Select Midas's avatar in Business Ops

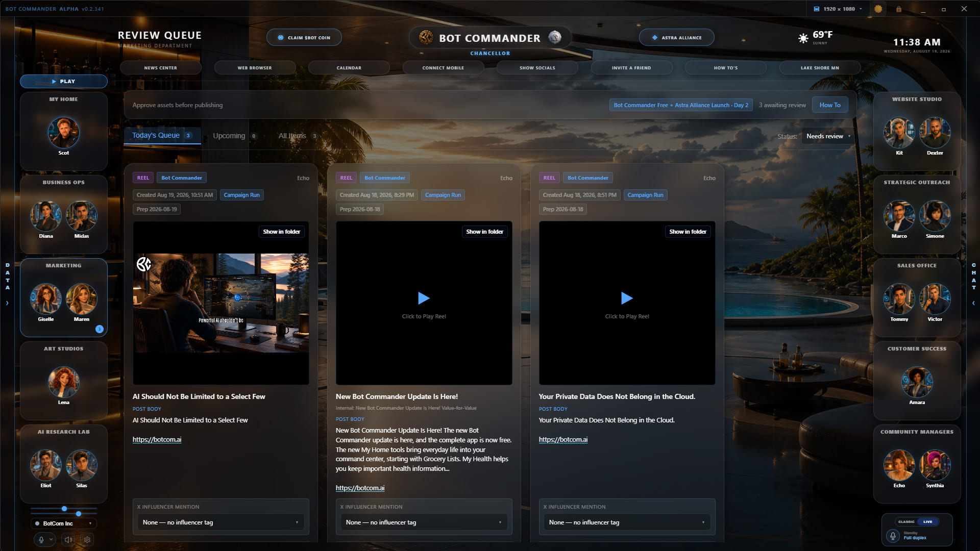[x=82, y=216]
